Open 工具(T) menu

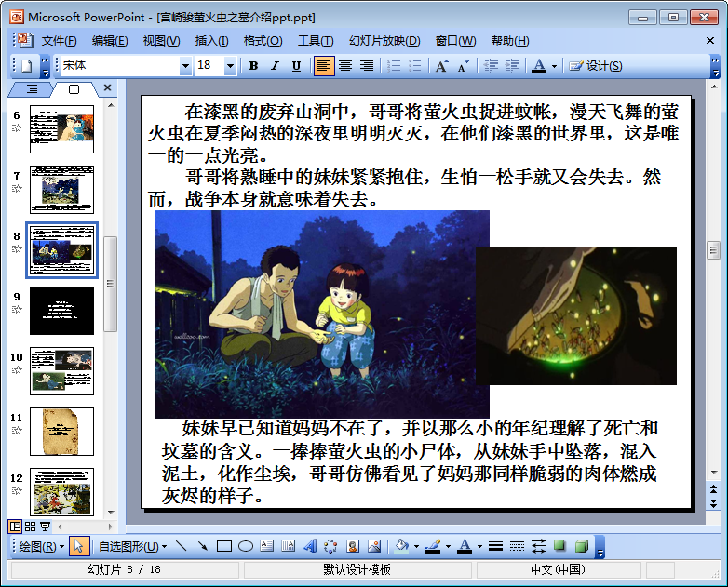(x=316, y=41)
